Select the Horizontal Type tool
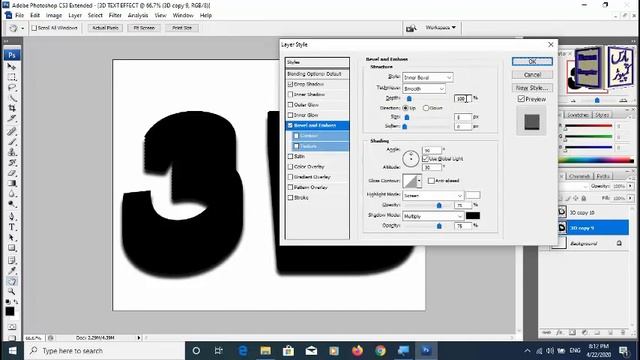The image size is (640, 360). click(x=12, y=227)
